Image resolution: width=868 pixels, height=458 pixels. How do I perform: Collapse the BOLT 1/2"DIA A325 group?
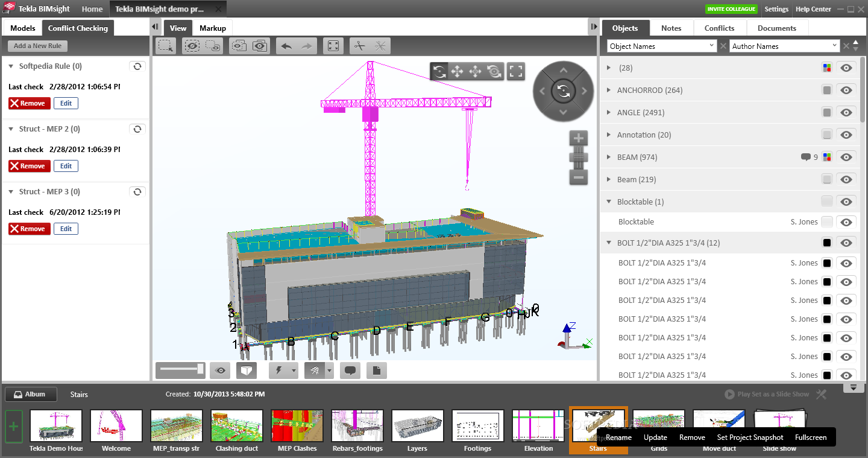[x=609, y=243]
